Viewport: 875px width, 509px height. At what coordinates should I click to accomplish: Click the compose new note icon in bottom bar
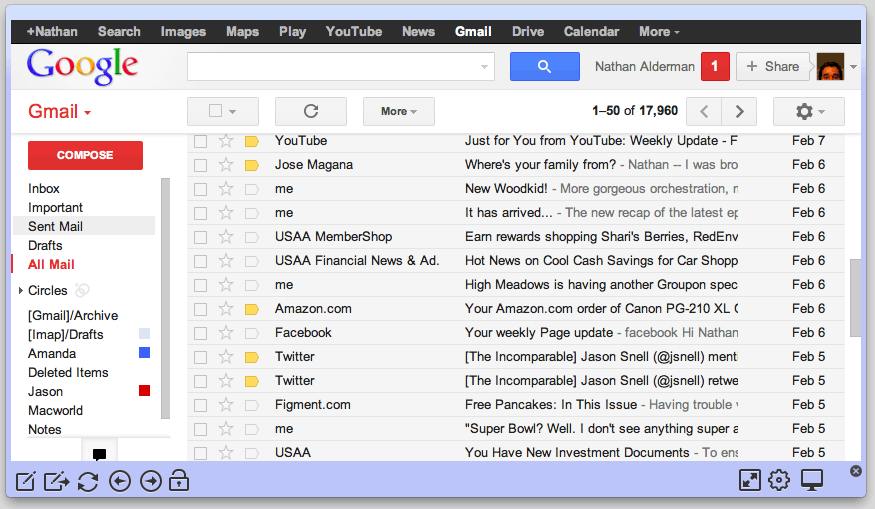click(25, 481)
